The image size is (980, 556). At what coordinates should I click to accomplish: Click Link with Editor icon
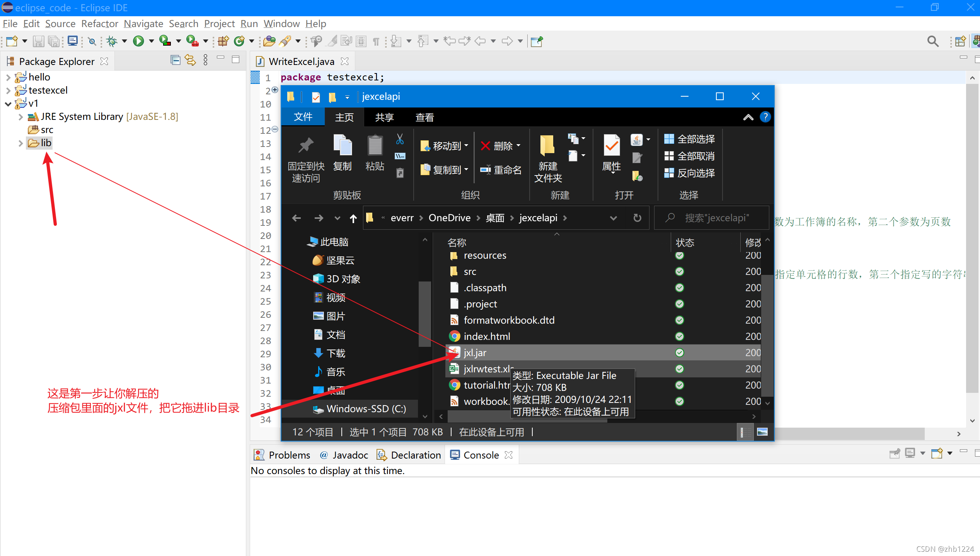[x=190, y=60]
